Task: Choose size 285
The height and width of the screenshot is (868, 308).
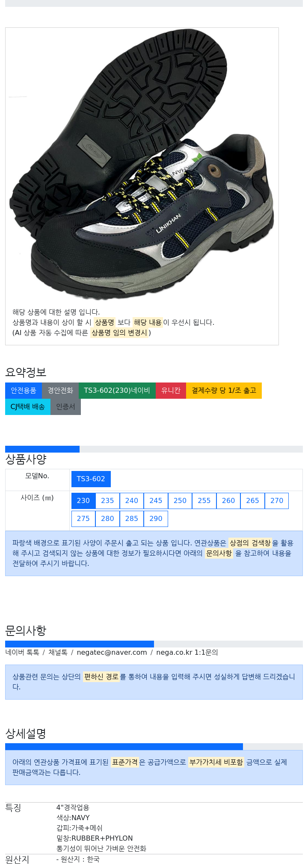Action: coord(132,519)
